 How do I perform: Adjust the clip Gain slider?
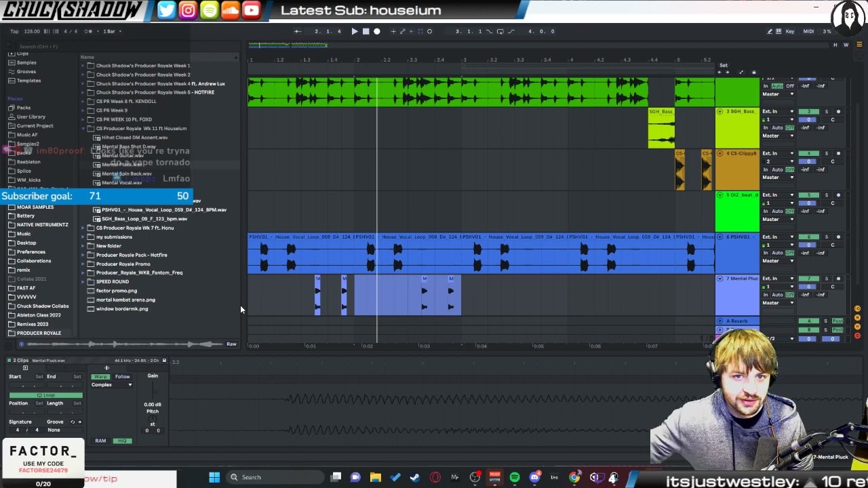tap(153, 392)
